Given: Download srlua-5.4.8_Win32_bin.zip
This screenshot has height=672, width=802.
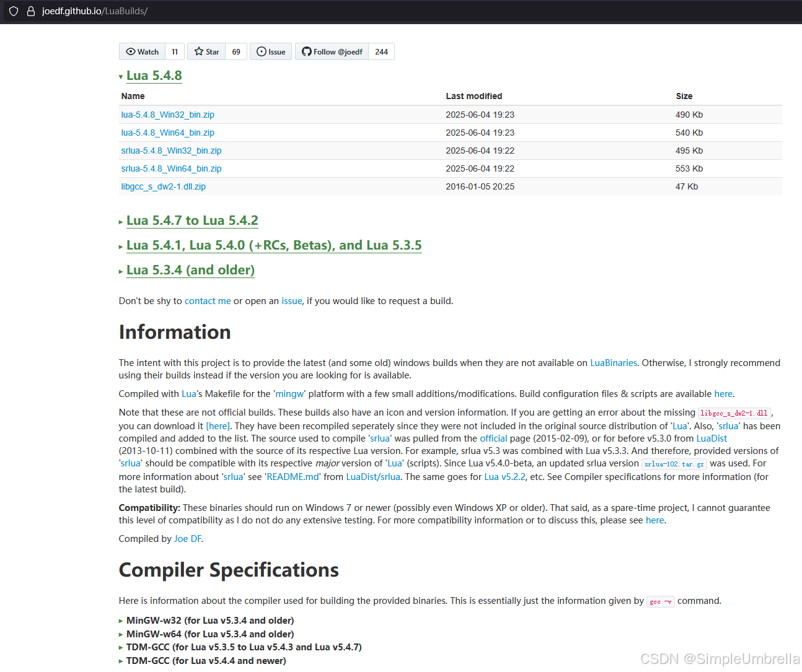Looking at the screenshot, I should 171,151.
